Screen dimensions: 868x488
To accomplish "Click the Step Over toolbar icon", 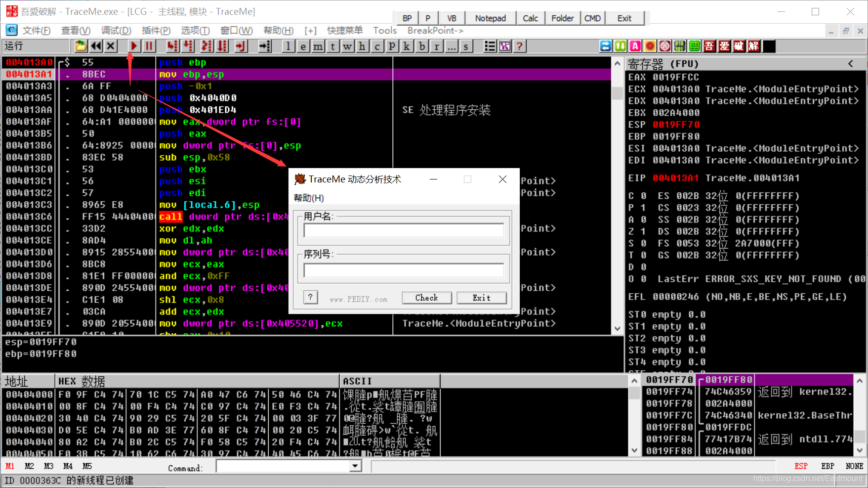I will (x=188, y=46).
